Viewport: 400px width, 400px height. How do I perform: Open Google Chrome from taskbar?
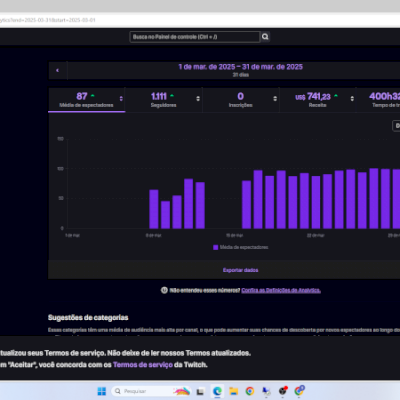250,391
